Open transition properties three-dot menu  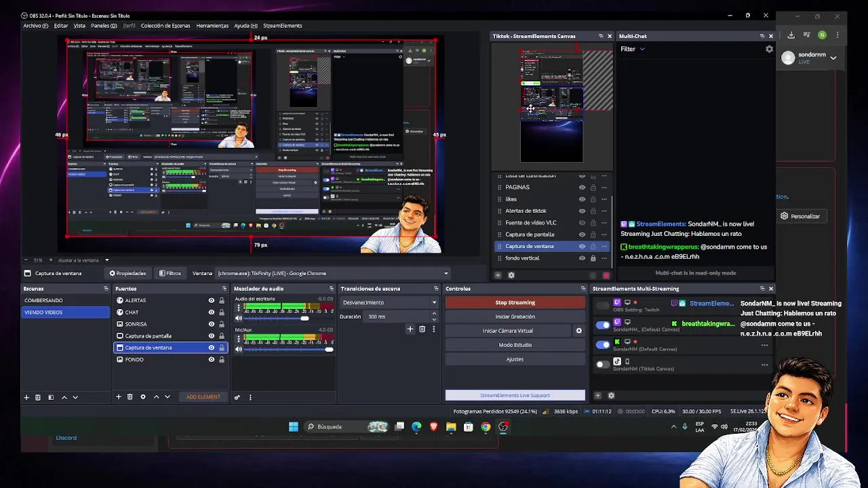click(433, 329)
